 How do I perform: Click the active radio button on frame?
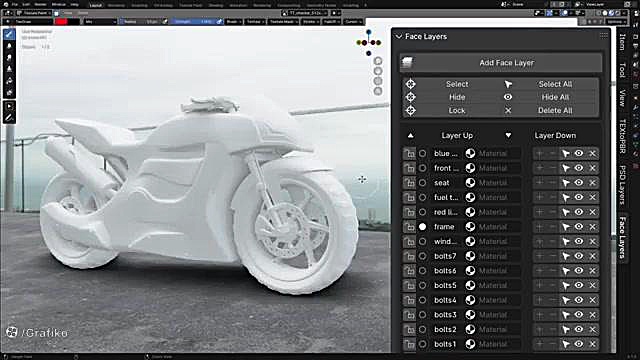[x=422, y=227]
